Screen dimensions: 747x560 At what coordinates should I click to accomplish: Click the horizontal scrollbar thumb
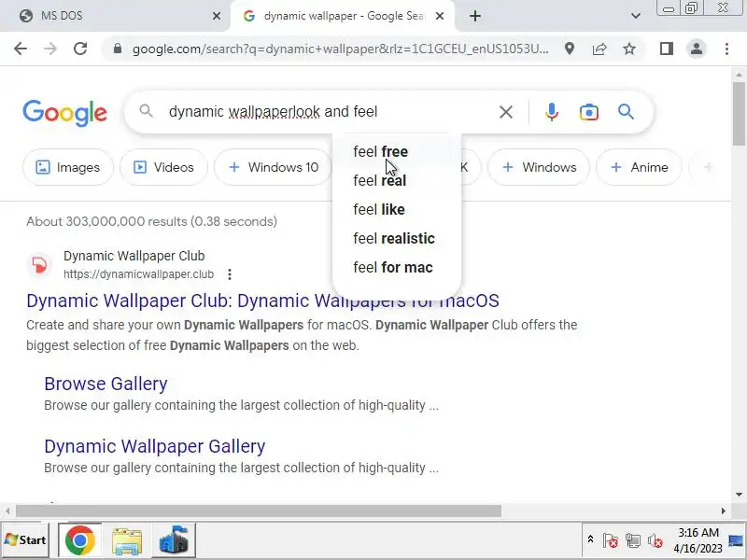pos(259,511)
